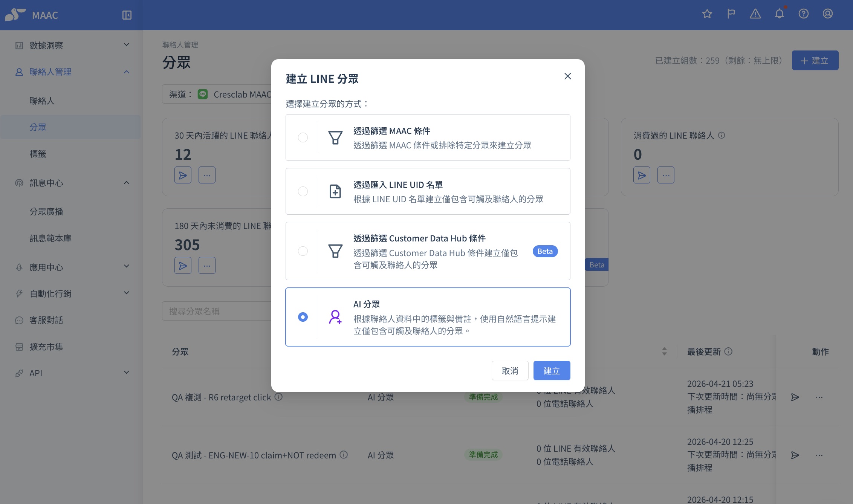Click send icon on 消費過的 LINE 聯絡人 card

642,175
